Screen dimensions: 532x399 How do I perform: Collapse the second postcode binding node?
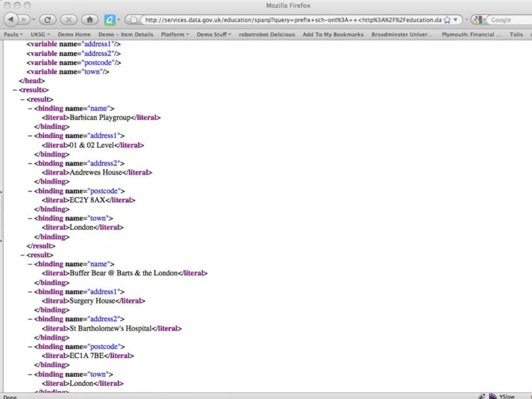pyautogui.click(x=30, y=347)
